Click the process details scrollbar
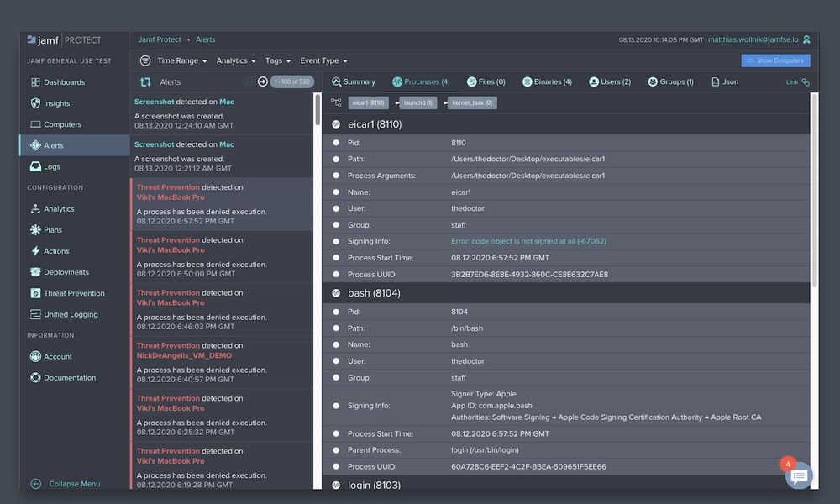 [x=814, y=191]
